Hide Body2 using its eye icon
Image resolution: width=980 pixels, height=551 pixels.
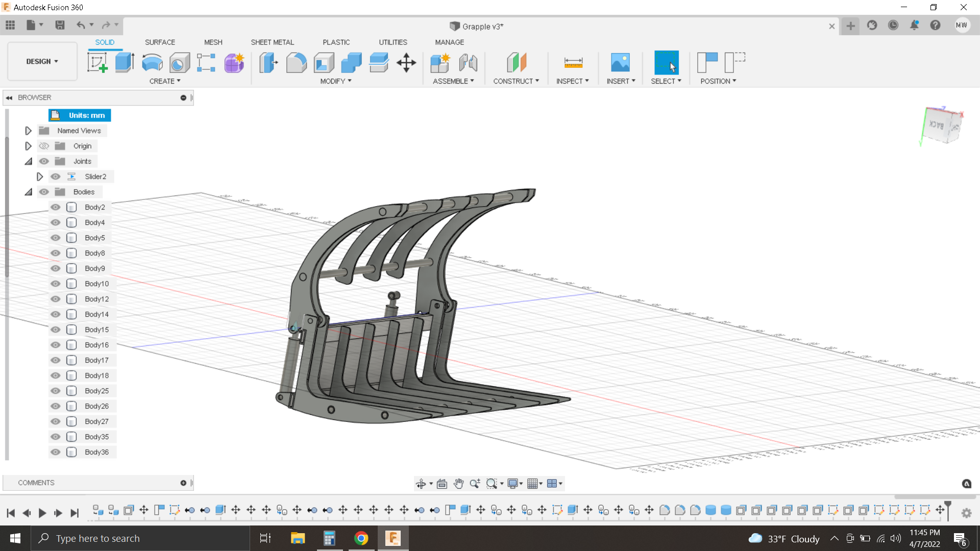pyautogui.click(x=56, y=207)
